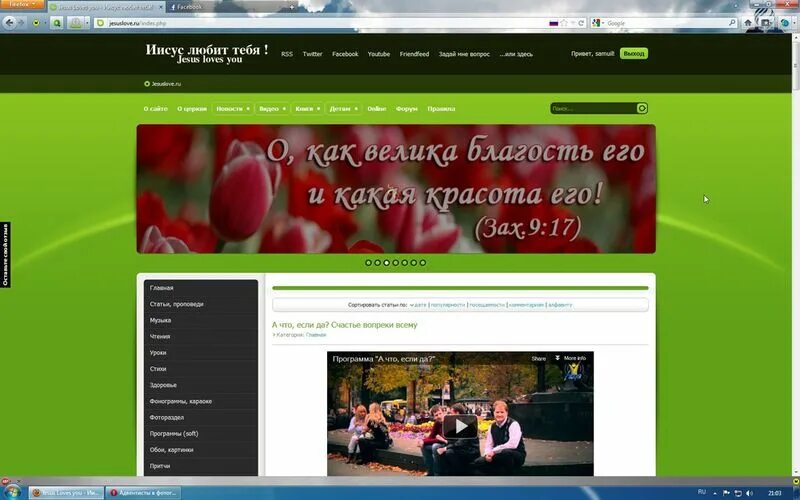
Task: Select first banner slide dot
Action: point(368,263)
